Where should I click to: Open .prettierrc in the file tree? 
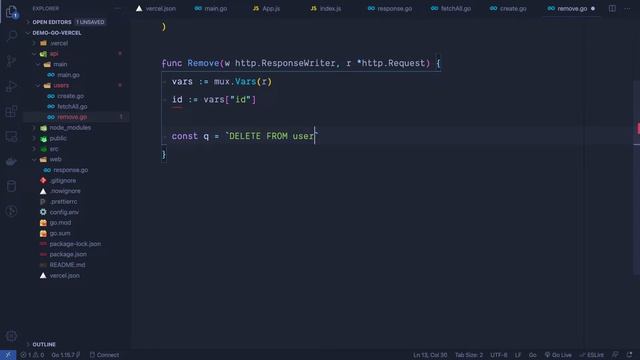point(63,202)
